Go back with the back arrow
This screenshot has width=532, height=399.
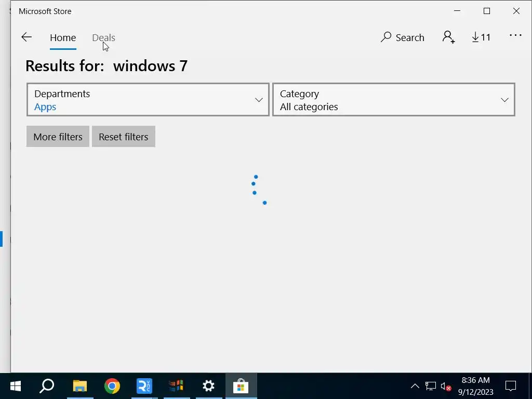pos(26,37)
